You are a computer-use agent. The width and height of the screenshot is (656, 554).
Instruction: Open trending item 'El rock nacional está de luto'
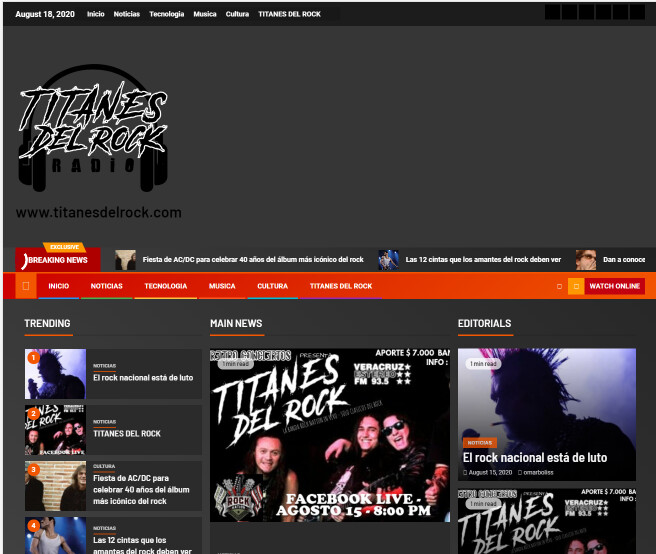click(x=143, y=378)
